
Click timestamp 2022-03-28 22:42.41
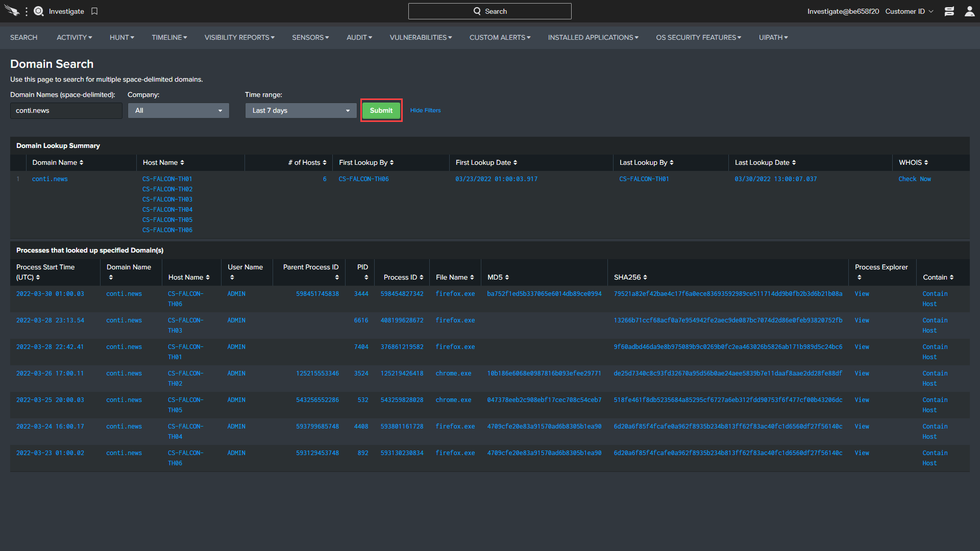coord(50,347)
